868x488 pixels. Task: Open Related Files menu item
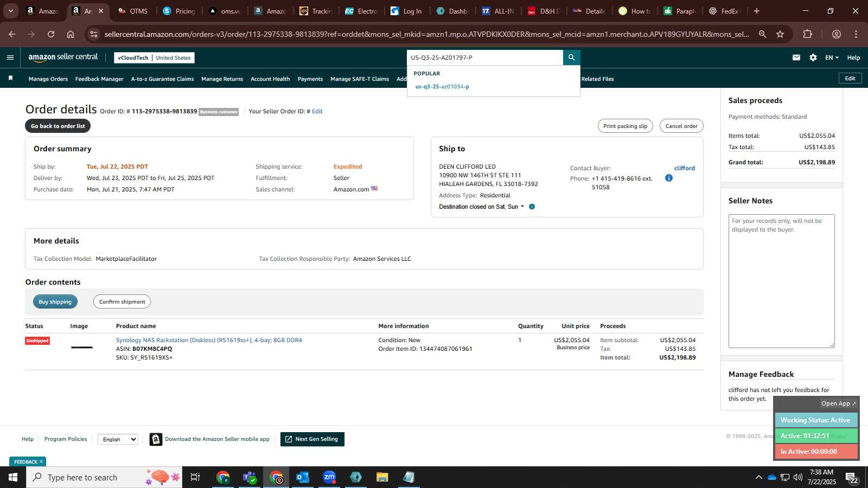(597, 79)
